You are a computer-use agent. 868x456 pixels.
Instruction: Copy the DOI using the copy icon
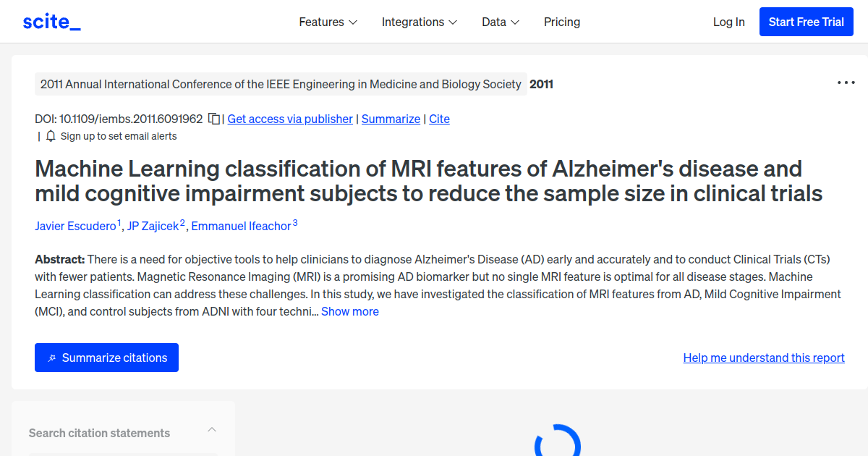(214, 118)
